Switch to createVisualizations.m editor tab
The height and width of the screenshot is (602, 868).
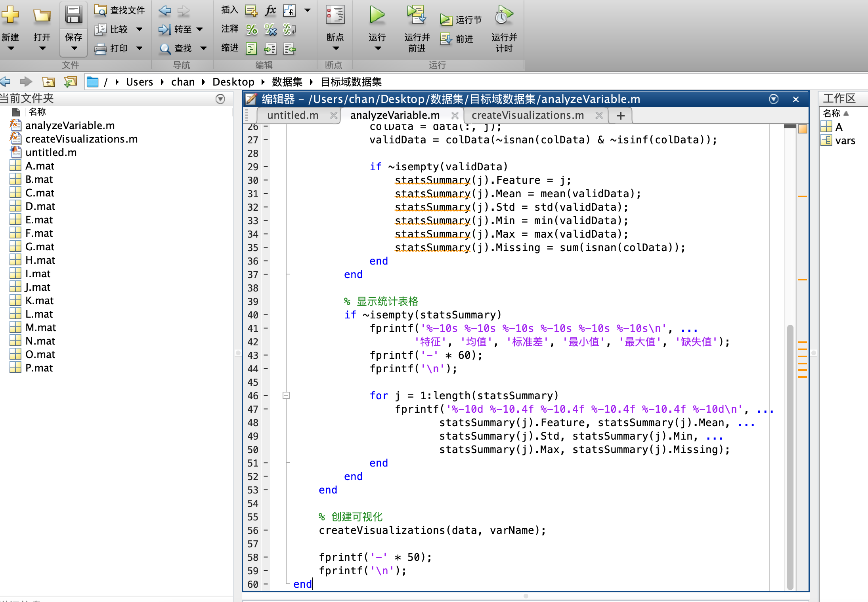point(528,115)
